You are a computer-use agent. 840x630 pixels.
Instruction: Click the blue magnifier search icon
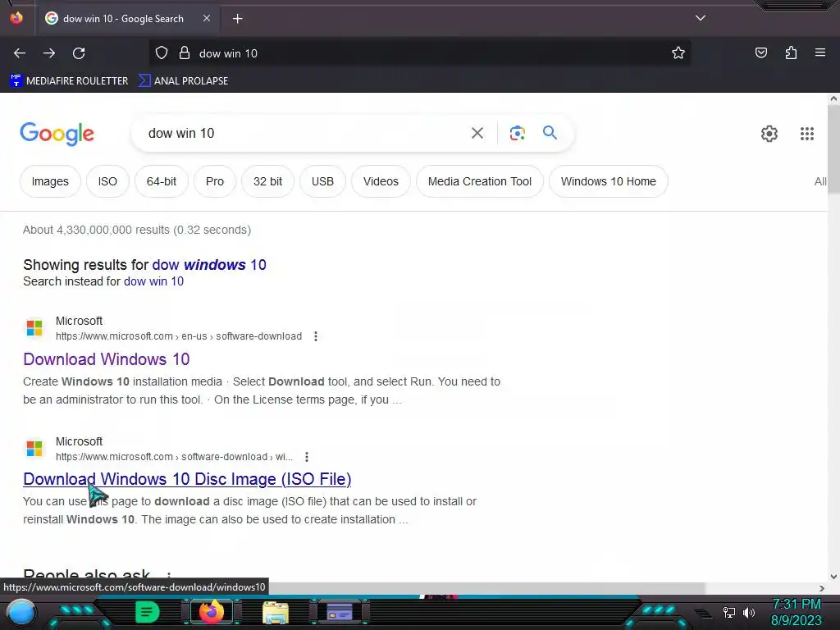coord(550,132)
